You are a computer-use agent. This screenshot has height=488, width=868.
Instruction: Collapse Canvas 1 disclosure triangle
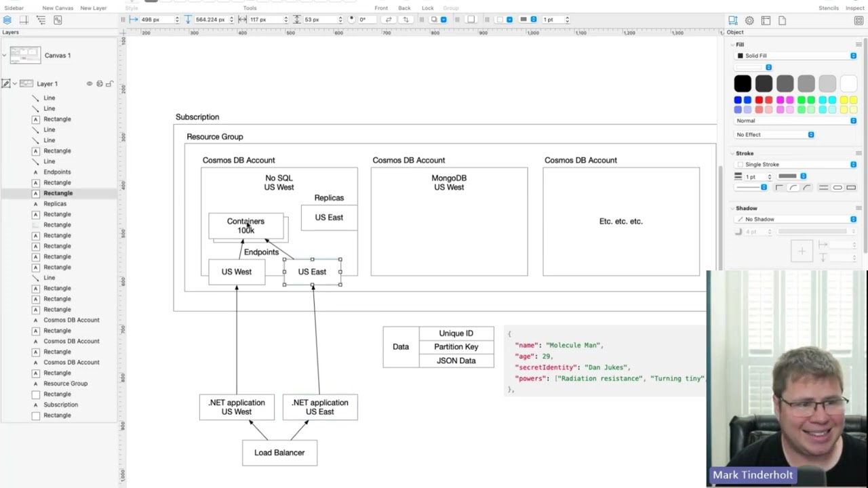[5, 56]
